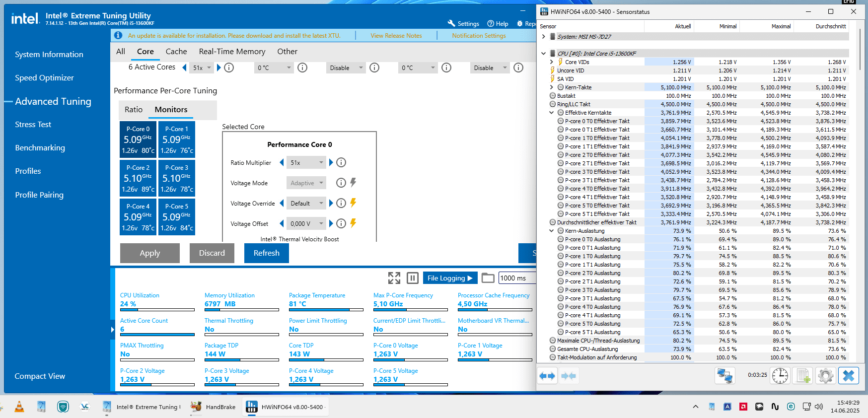Open the View Release Notes link
The width and height of the screenshot is (868, 418).
tap(396, 35)
